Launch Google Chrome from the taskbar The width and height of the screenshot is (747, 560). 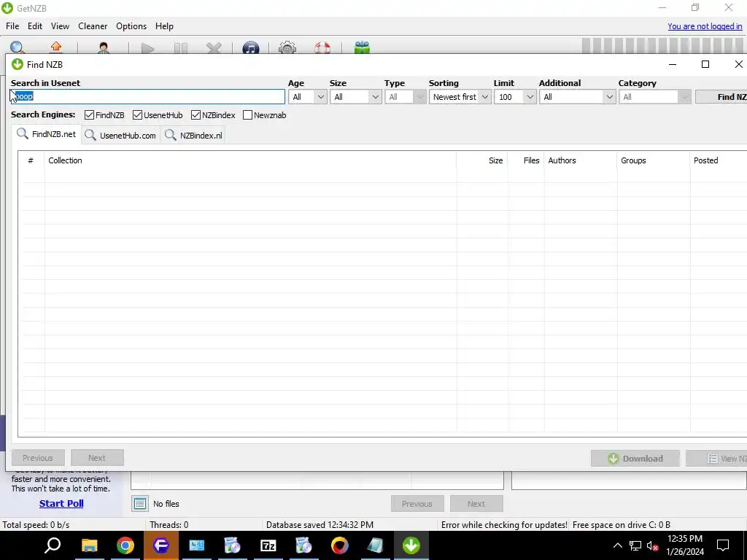pyautogui.click(x=125, y=545)
